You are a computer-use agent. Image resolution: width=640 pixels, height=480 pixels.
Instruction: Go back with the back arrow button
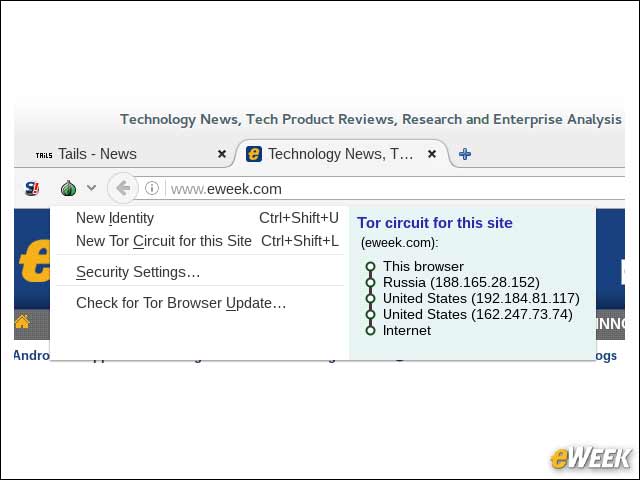(122, 188)
